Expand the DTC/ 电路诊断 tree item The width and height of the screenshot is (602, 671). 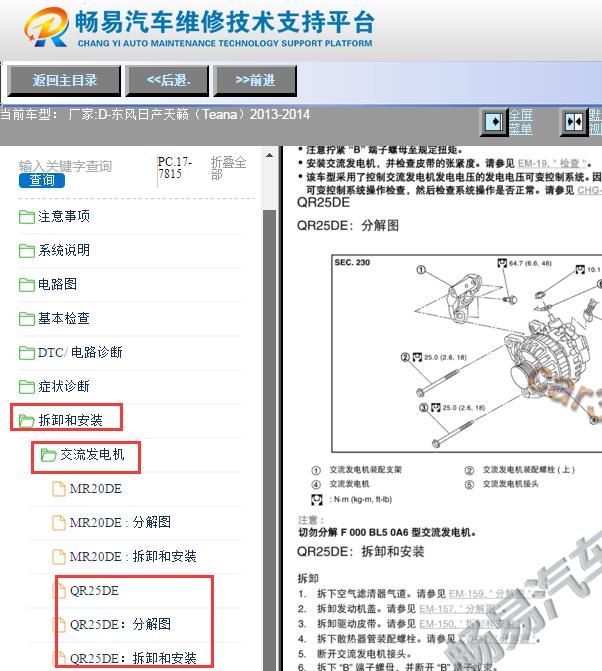coord(80,353)
